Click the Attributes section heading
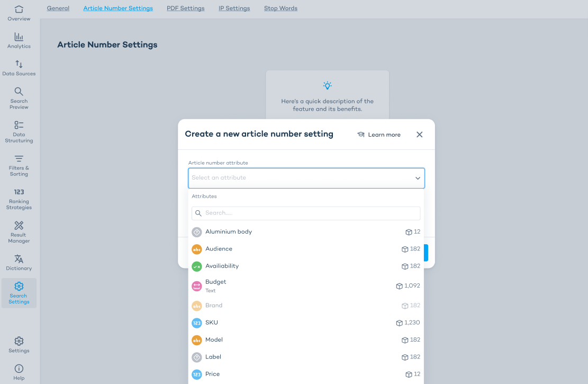This screenshot has width=588, height=384. click(x=204, y=197)
